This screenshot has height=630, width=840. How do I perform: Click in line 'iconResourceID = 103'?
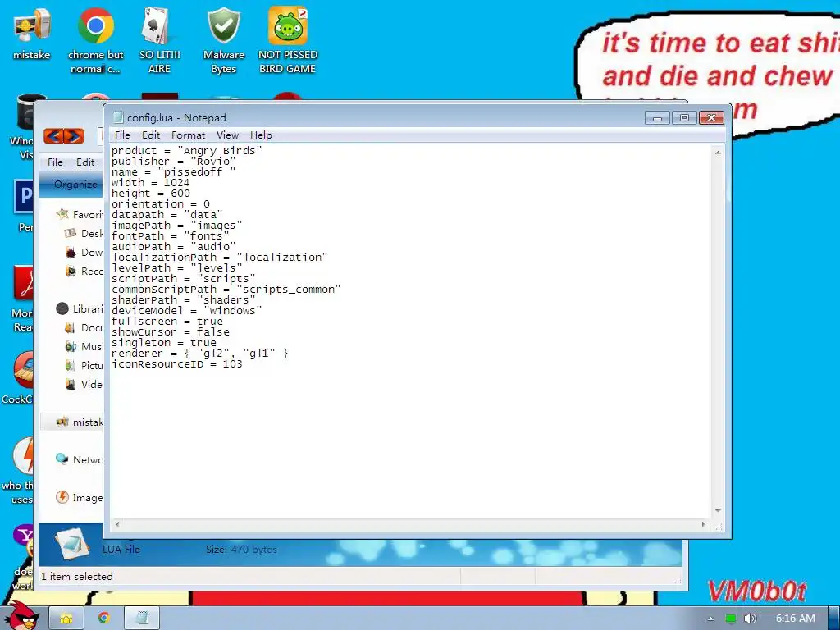coord(177,364)
